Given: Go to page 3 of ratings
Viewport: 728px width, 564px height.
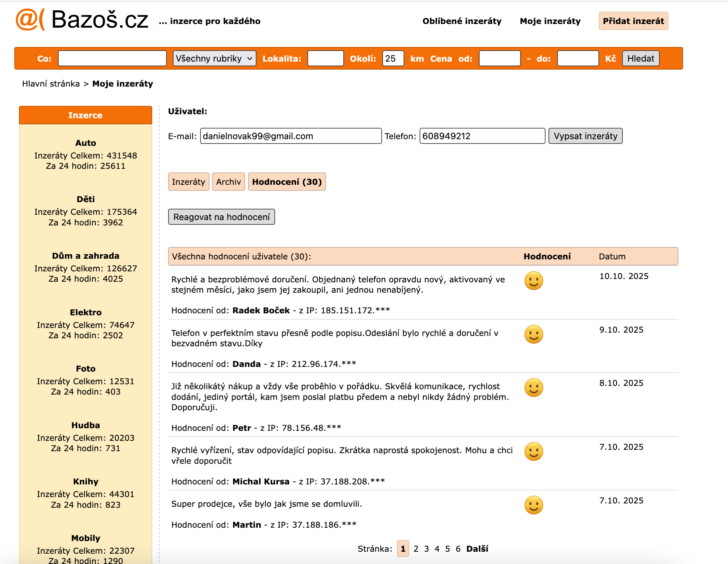Looking at the screenshot, I should click(426, 549).
